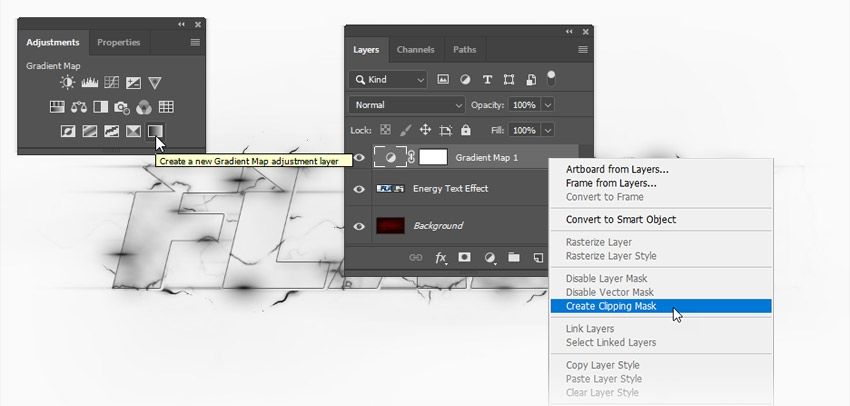Open the Layers panel menu
This screenshot has height=406, width=850.
[x=583, y=49]
